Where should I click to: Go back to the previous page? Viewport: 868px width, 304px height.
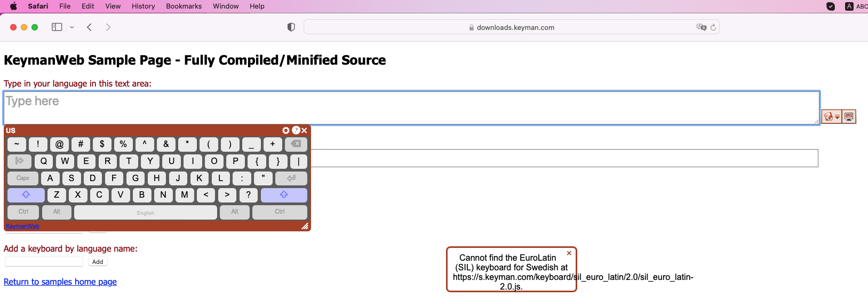[x=90, y=27]
